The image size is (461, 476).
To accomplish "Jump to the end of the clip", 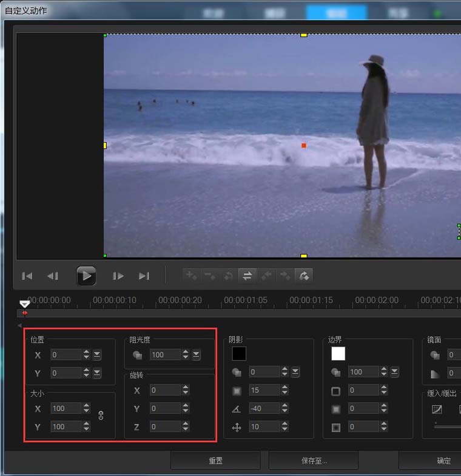I will (x=144, y=276).
